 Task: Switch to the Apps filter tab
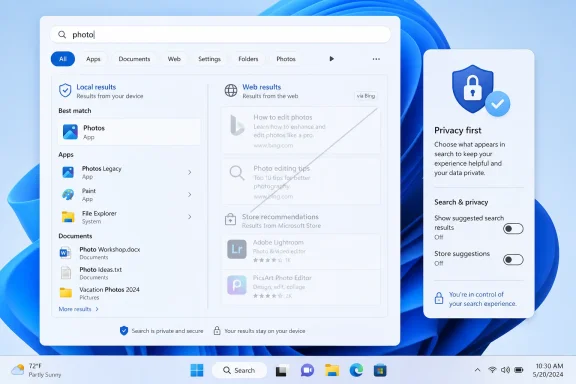[x=93, y=59]
